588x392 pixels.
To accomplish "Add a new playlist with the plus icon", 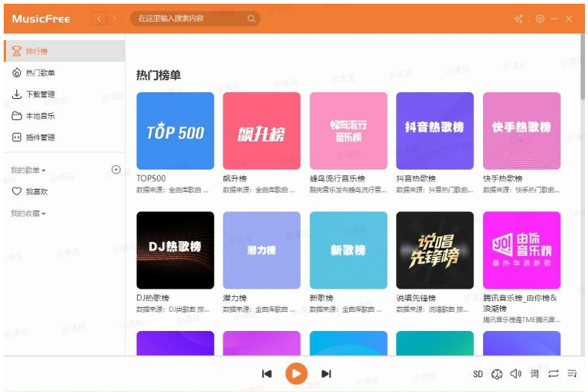I will tap(116, 170).
